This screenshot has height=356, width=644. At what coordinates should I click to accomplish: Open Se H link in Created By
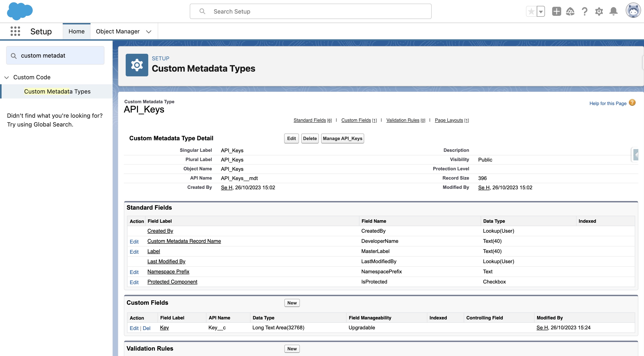pos(227,187)
